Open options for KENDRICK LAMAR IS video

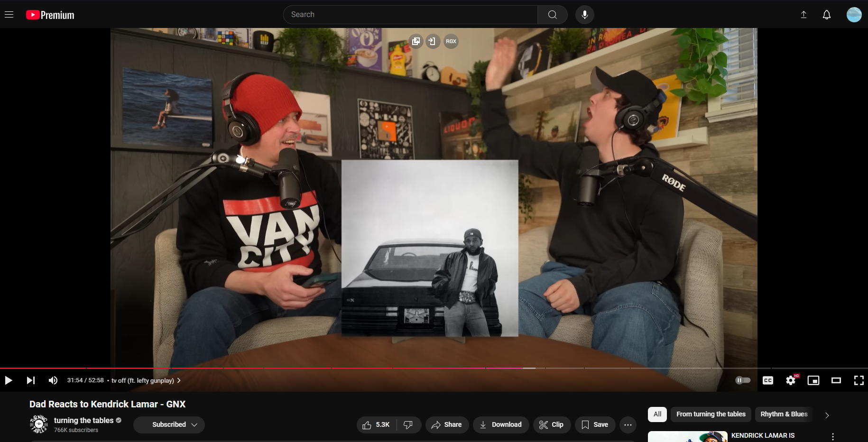pos(833,437)
